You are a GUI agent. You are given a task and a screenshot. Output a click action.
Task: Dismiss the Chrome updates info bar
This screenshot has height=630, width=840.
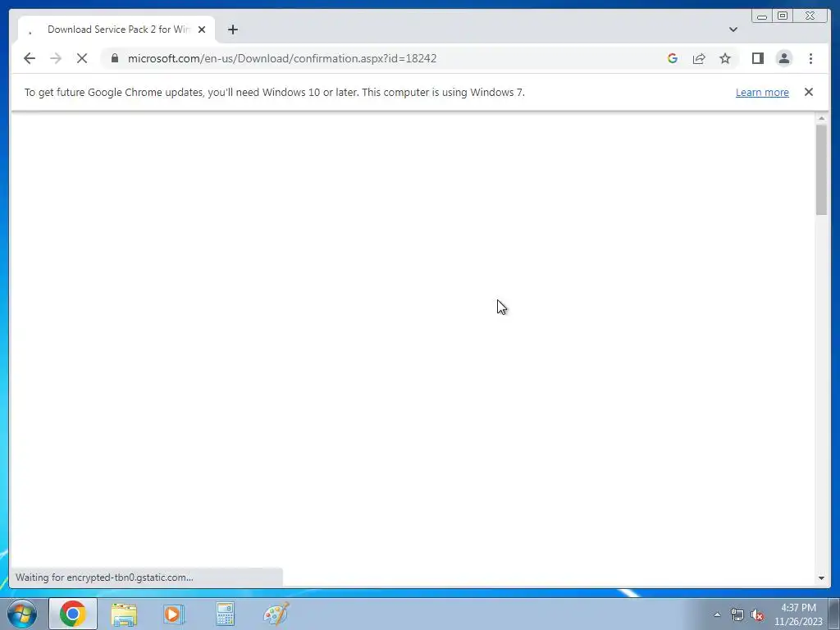pos(808,92)
